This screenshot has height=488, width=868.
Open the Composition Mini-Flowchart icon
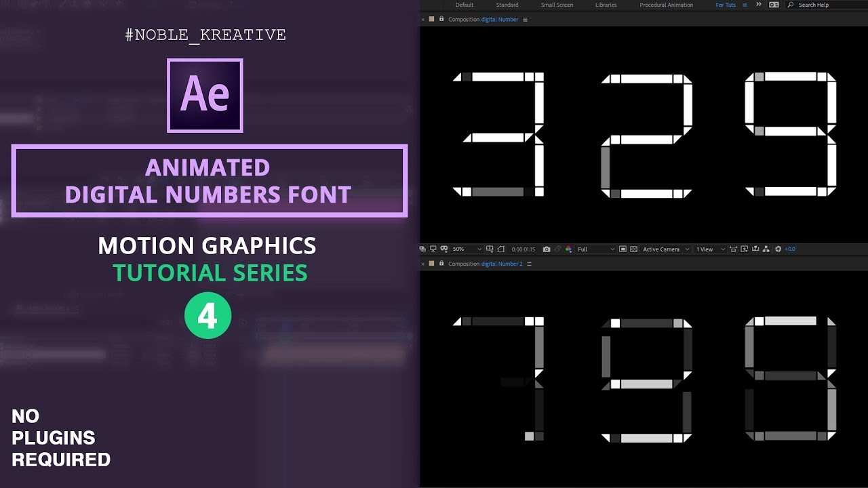(766, 249)
